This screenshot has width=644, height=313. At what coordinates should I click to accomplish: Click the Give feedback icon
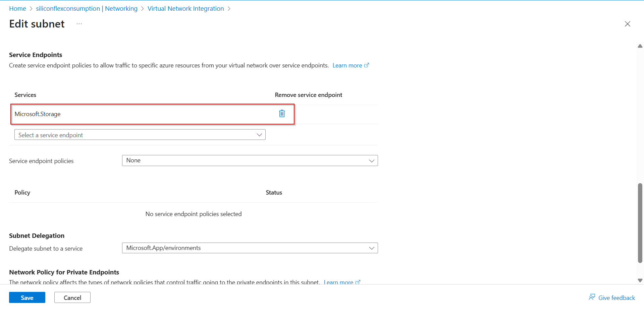tap(592, 297)
